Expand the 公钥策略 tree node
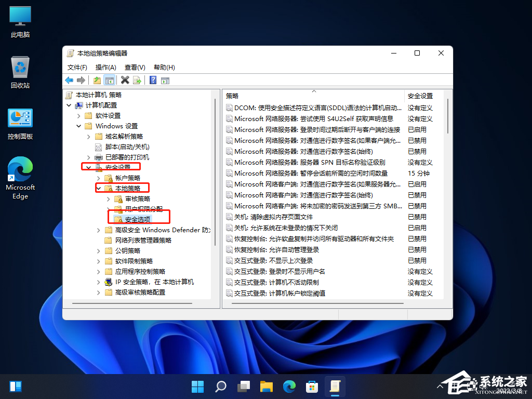The image size is (532, 399). click(x=99, y=250)
